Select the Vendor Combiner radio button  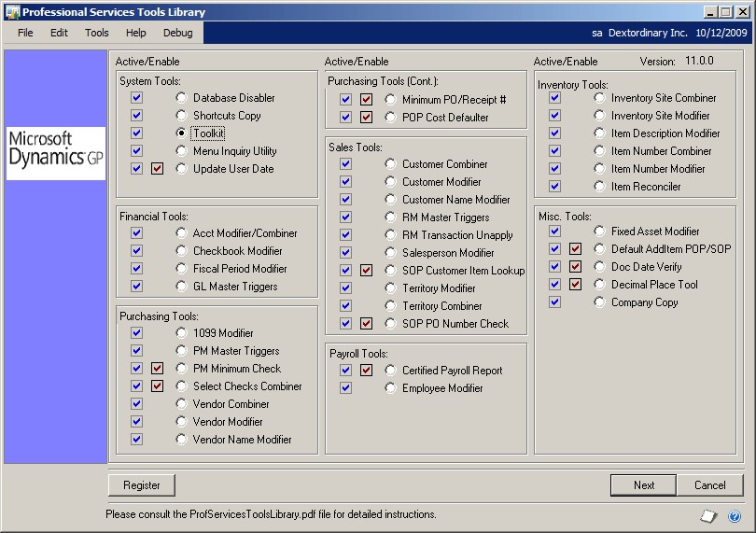click(181, 404)
